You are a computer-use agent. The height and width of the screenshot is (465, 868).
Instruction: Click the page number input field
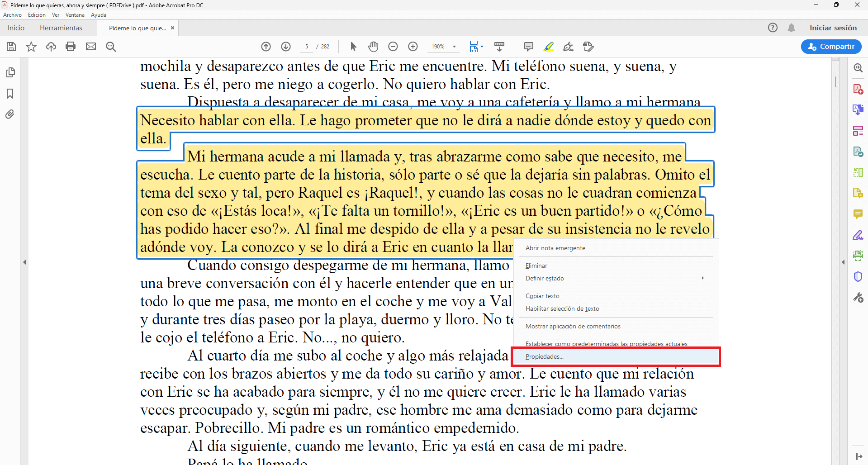point(307,47)
